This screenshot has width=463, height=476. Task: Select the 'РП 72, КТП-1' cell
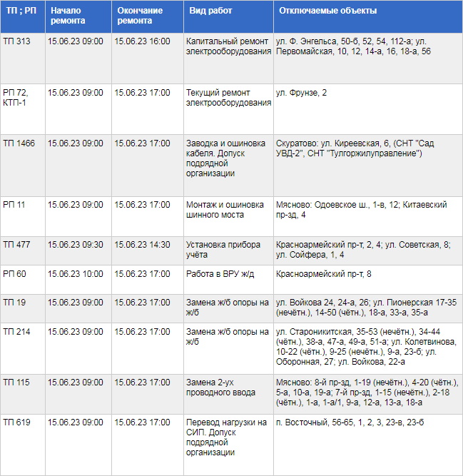16,98
